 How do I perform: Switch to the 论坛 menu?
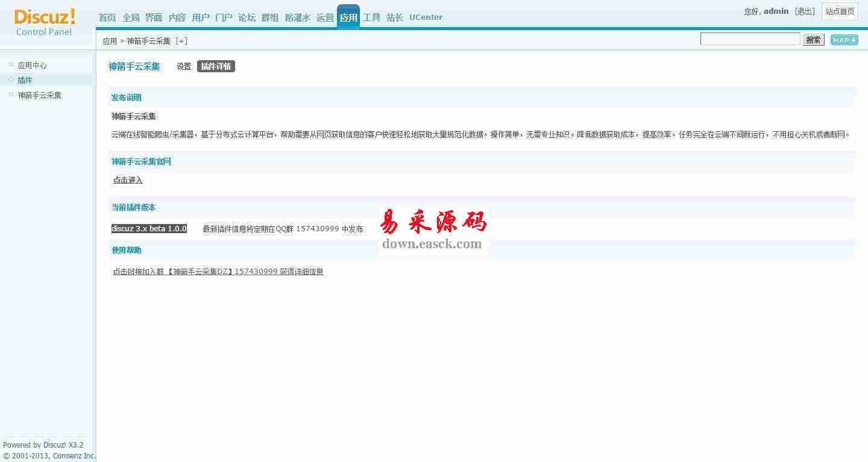click(247, 17)
